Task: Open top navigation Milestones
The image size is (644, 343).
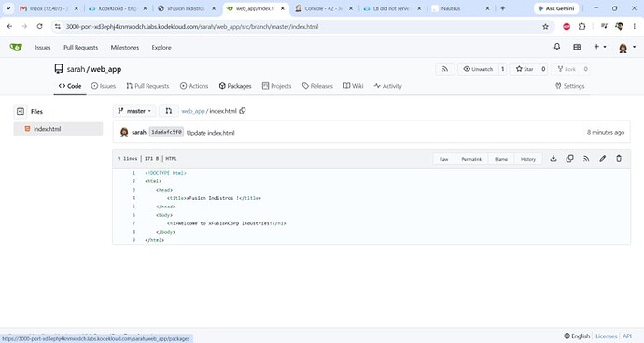Action: coord(125,48)
